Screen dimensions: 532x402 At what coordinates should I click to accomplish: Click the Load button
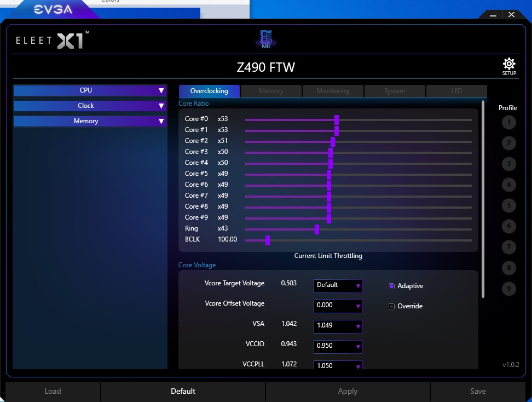tap(53, 392)
